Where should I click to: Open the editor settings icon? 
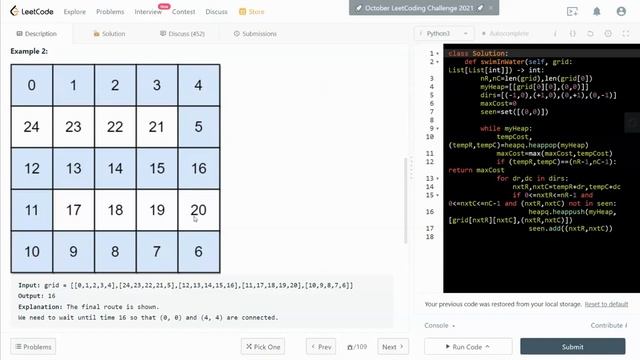point(608,33)
